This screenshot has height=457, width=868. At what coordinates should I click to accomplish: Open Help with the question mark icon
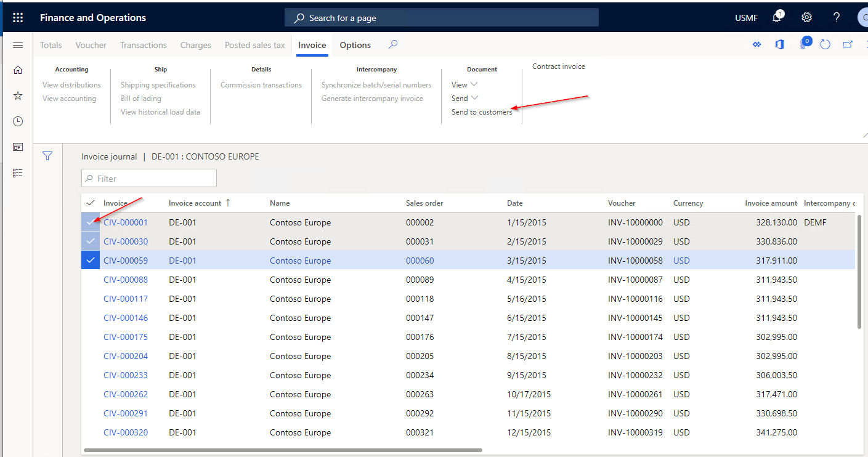tap(836, 17)
